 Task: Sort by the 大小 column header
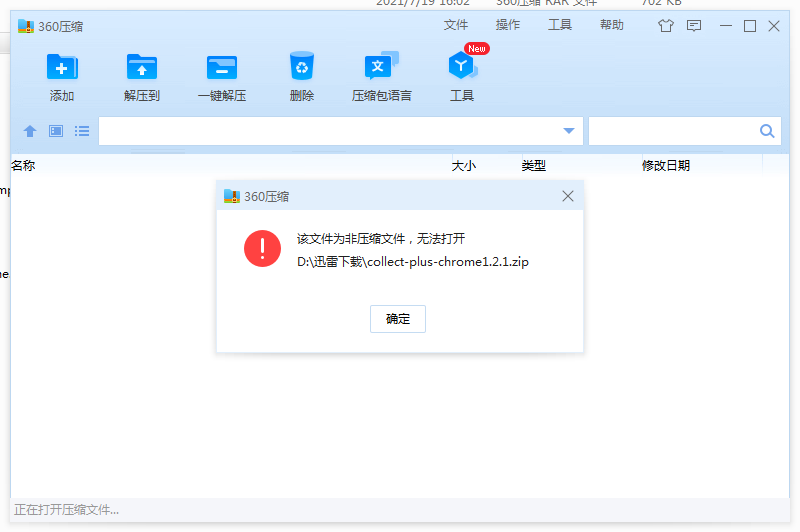click(464, 165)
